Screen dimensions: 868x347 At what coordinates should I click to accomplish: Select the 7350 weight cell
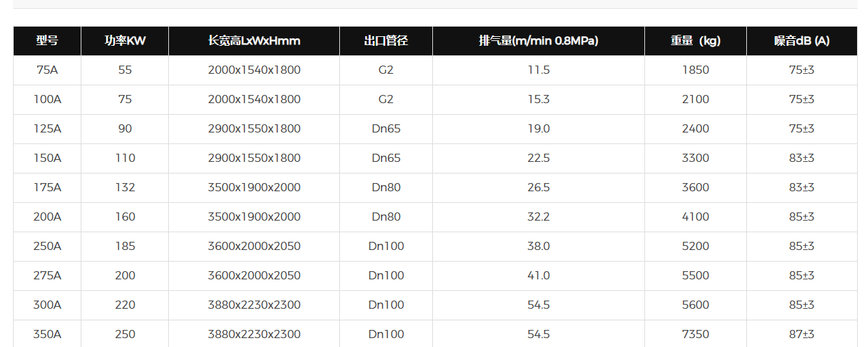tap(695, 335)
